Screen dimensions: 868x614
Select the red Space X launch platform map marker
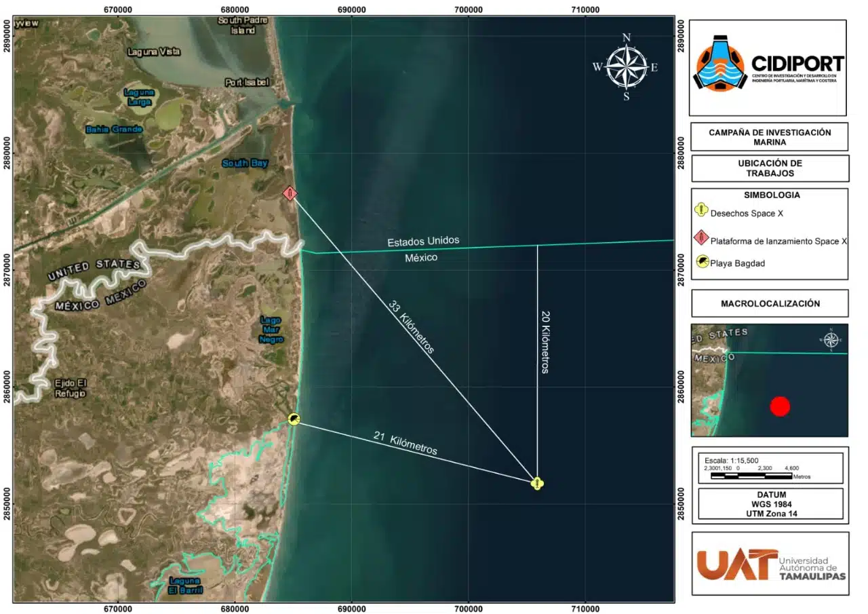290,193
